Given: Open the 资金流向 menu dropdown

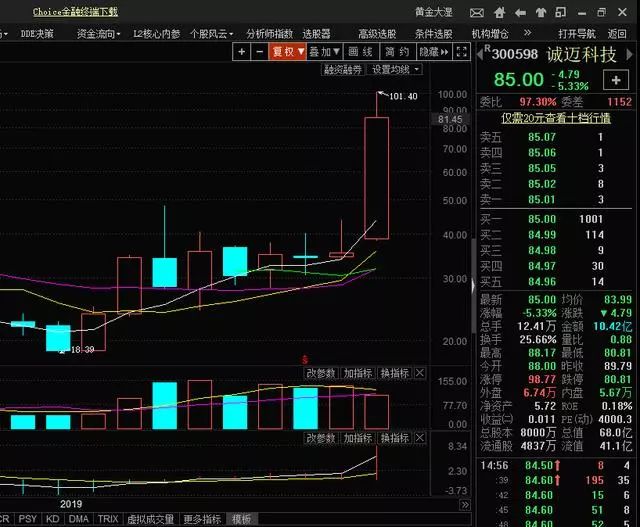Looking at the screenshot, I should pos(99,34).
